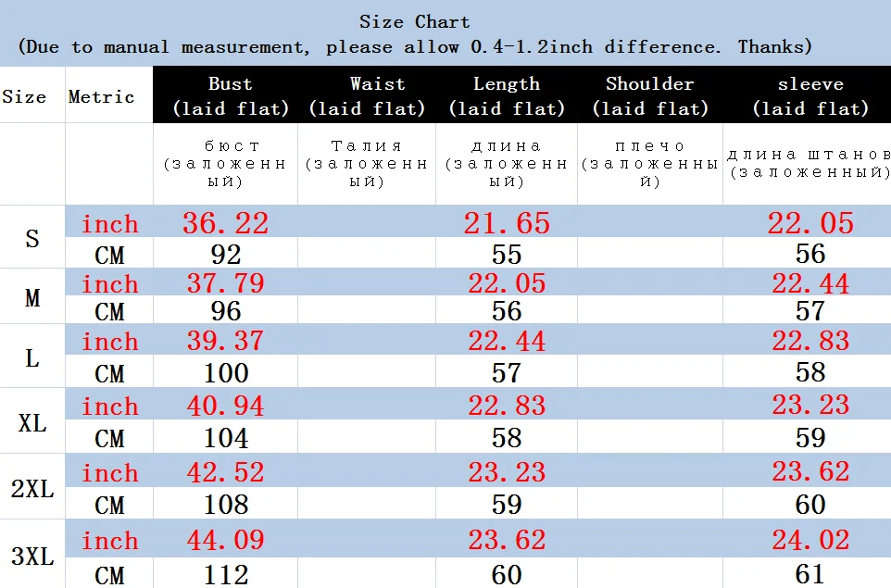Click the Russian "Талия" subheader cell
Viewport: 891px width, 588px height.
367,164
